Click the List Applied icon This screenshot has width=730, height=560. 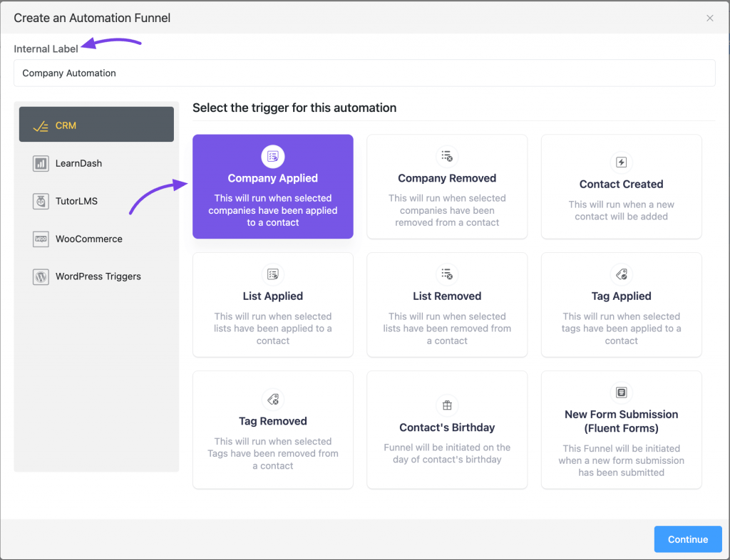pos(273,274)
